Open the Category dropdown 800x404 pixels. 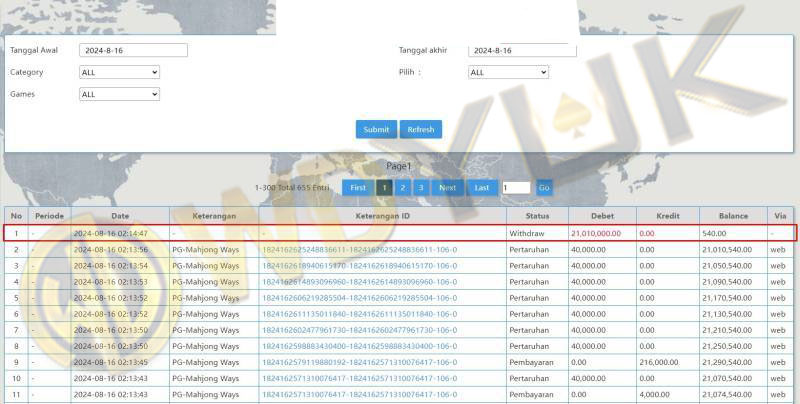click(x=119, y=72)
